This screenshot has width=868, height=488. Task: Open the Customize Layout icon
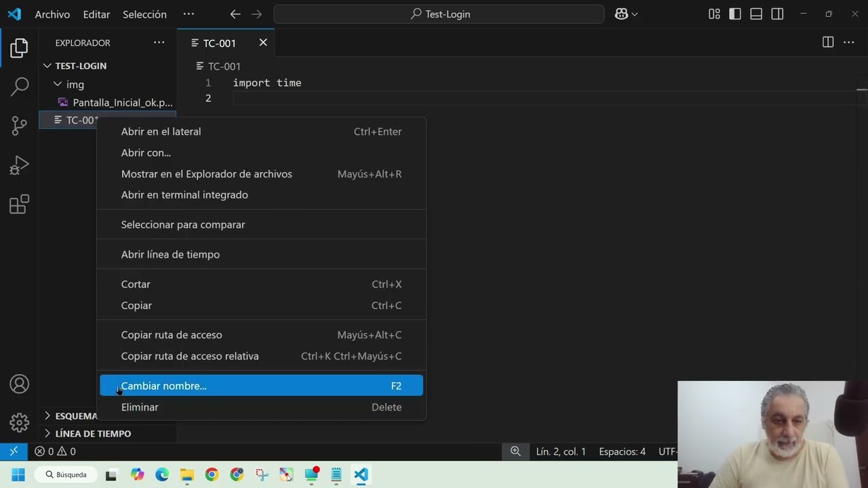714,14
